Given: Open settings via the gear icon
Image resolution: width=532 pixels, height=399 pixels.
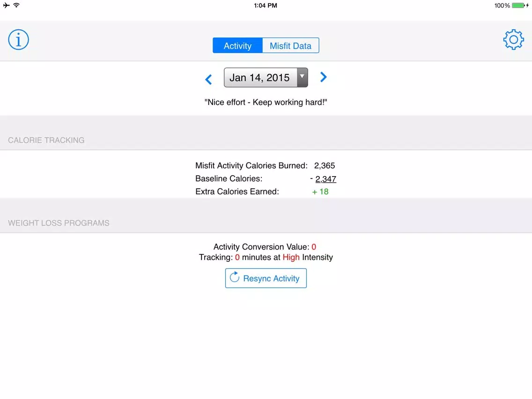Looking at the screenshot, I should click(x=513, y=40).
